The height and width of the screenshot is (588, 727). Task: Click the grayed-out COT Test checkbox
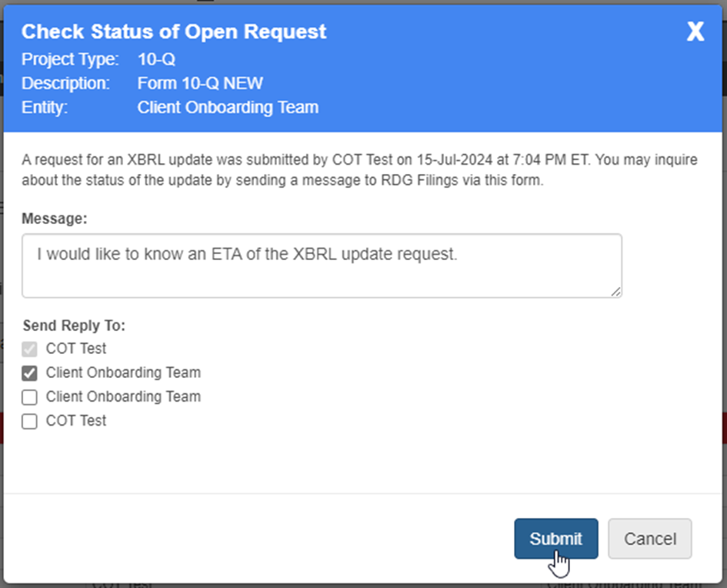[x=29, y=349]
